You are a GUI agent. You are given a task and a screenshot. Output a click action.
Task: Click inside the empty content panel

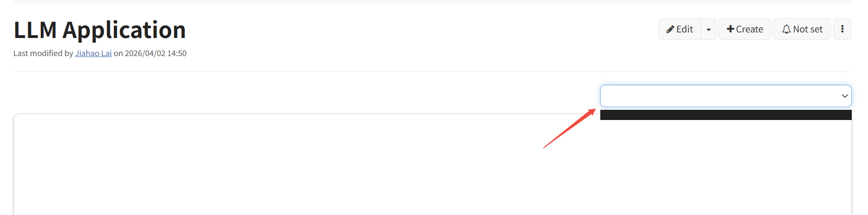pos(278,167)
